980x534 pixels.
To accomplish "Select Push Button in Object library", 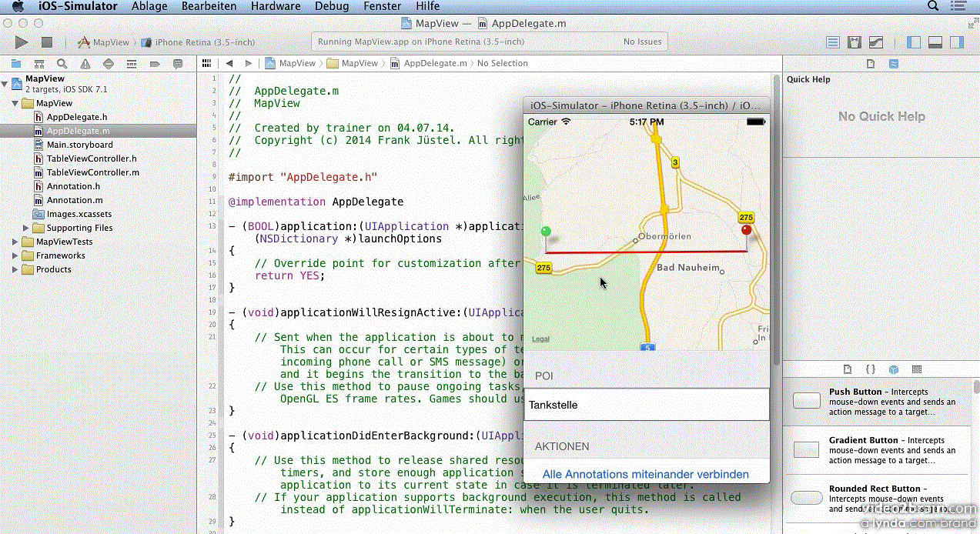I will click(876, 402).
